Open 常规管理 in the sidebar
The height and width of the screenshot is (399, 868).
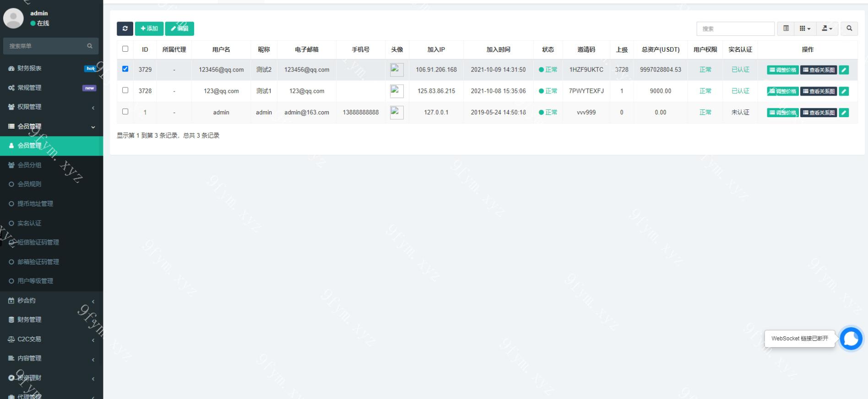[x=51, y=87]
